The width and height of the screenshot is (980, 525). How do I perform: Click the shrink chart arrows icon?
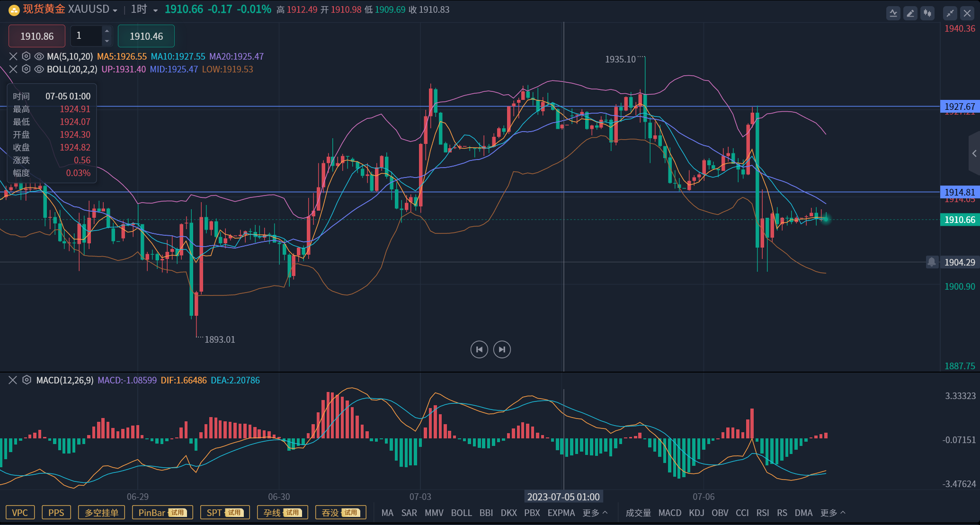point(950,13)
